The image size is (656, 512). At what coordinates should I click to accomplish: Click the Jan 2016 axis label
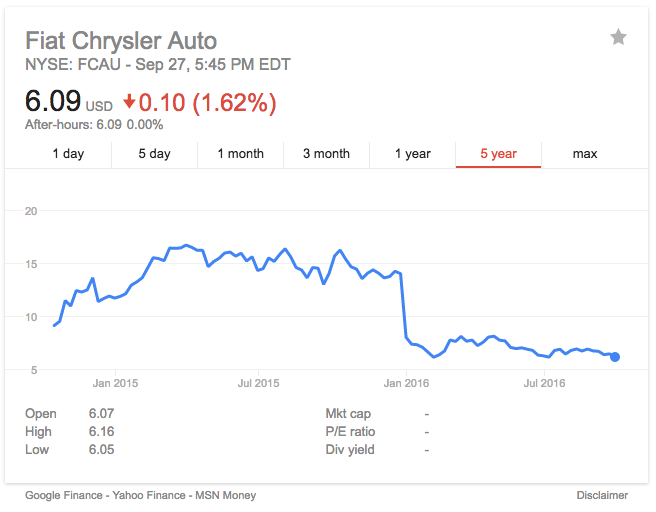pyautogui.click(x=406, y=383)
